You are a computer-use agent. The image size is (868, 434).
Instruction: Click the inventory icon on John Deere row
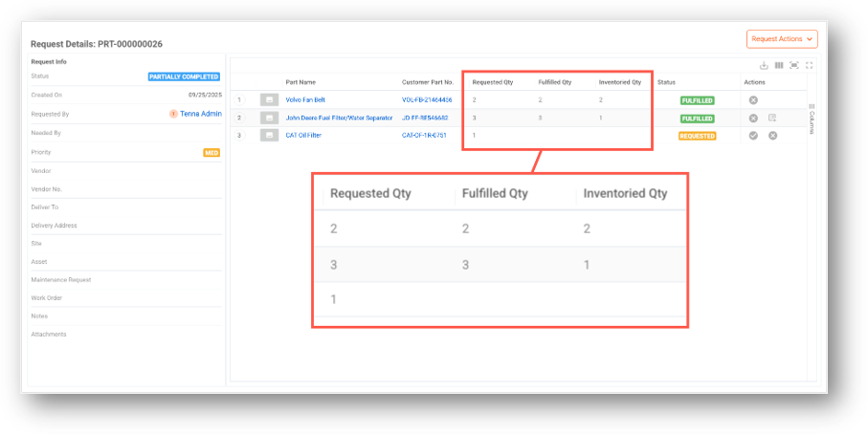tap(772, 118)
